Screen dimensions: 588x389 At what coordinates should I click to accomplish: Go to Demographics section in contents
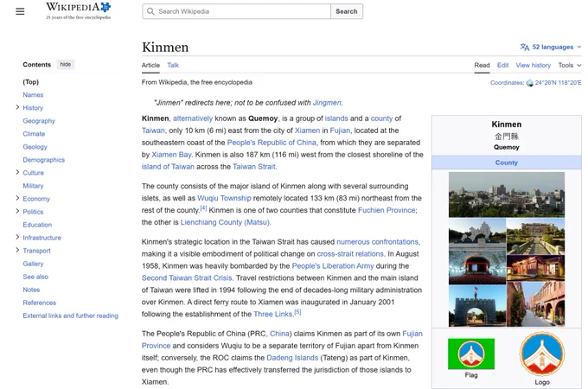pyautogui.click(x=43, y=160)
